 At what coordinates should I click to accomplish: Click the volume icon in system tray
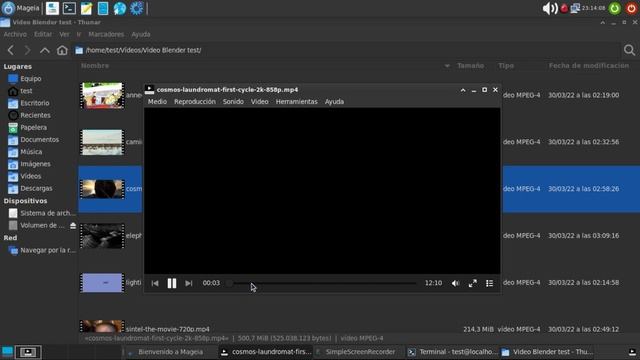549,8
